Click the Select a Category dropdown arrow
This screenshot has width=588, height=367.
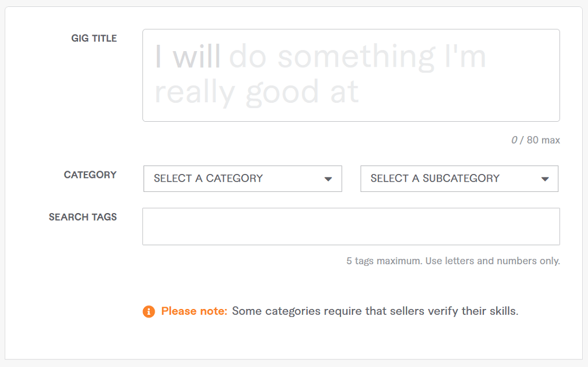click(328, 179)
